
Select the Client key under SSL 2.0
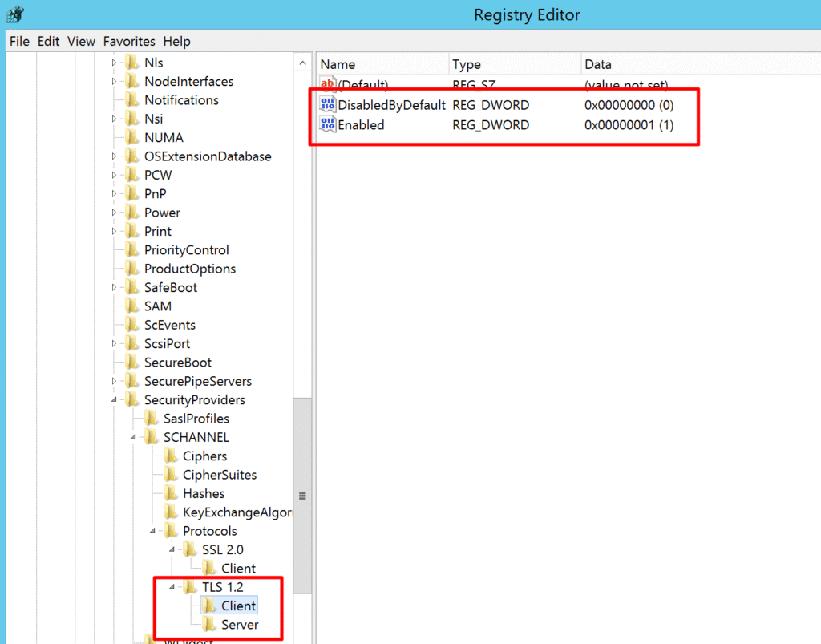238,569
